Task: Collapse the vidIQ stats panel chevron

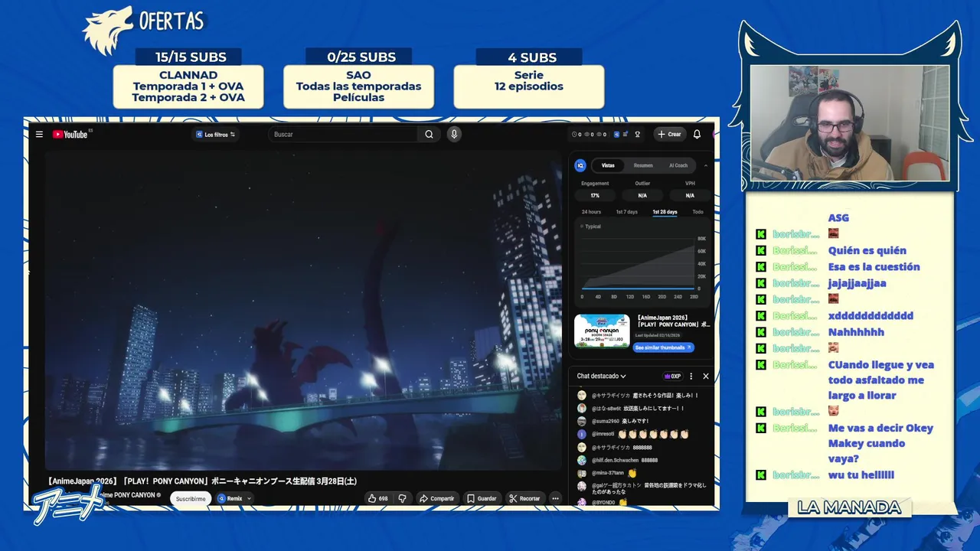Action: pyautogui.click(x=706, y=165)
